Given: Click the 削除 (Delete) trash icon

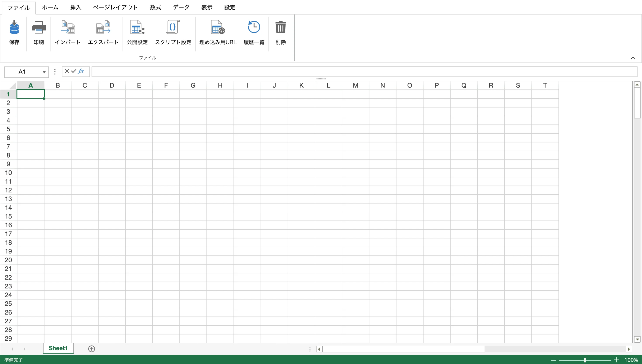Looking at the screenshot, I should 280,27.
